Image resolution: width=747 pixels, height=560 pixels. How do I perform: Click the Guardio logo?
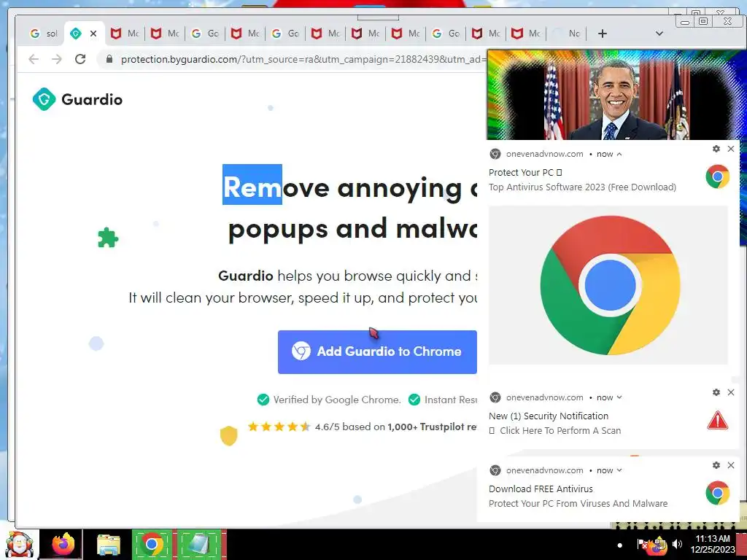77,99
